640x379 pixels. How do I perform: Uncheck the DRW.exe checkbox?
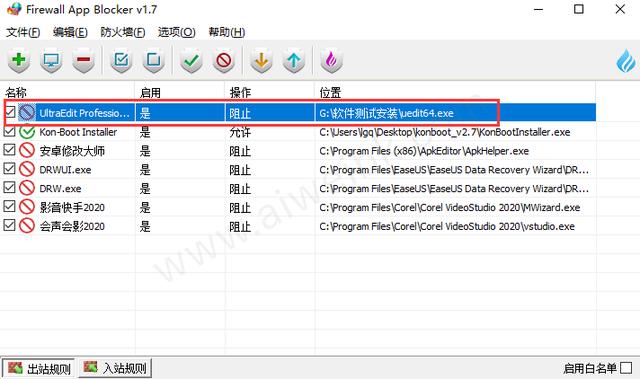(x=9, y=187)
